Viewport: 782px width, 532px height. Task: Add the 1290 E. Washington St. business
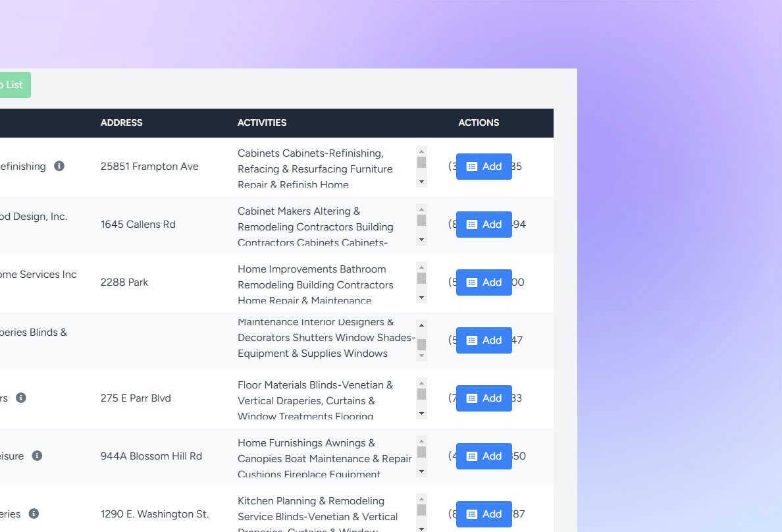(484, 514)
